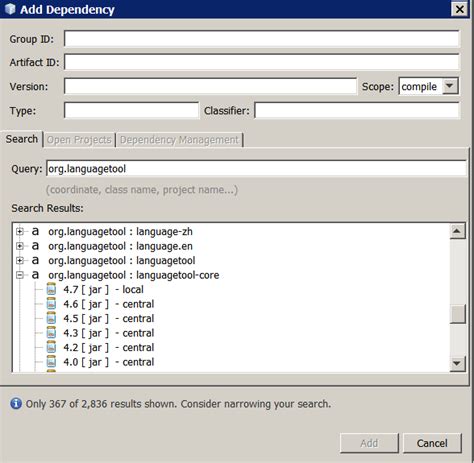Click the Classifier input field
The image size is (474, 463).
[357, 110]
